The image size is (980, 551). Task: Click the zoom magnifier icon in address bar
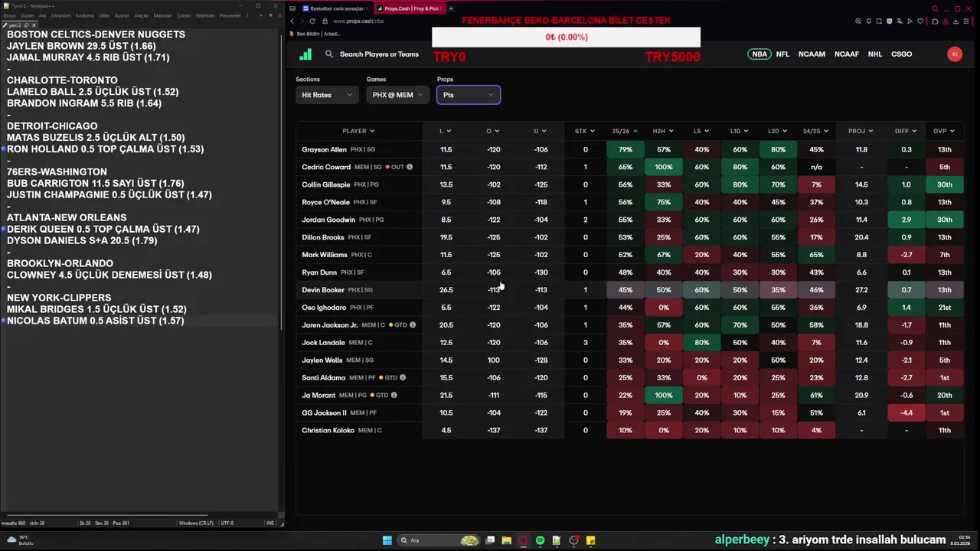tap(858, 21)
